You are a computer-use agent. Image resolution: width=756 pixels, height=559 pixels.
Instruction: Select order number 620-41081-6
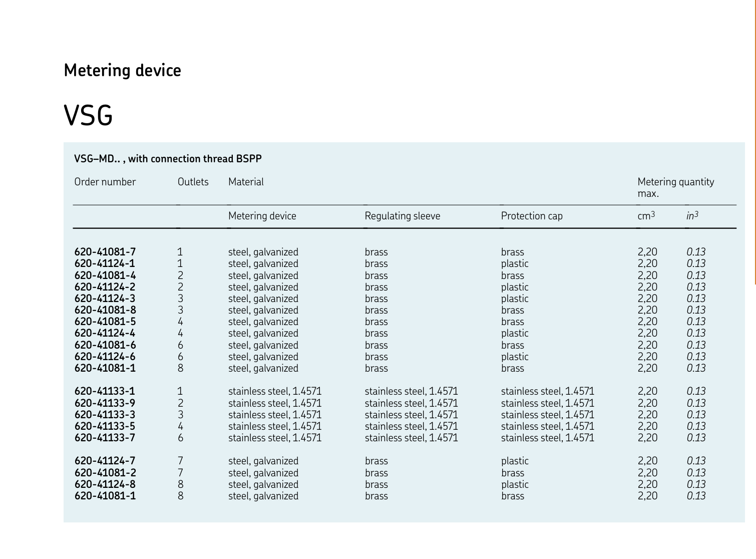(105, 345)
